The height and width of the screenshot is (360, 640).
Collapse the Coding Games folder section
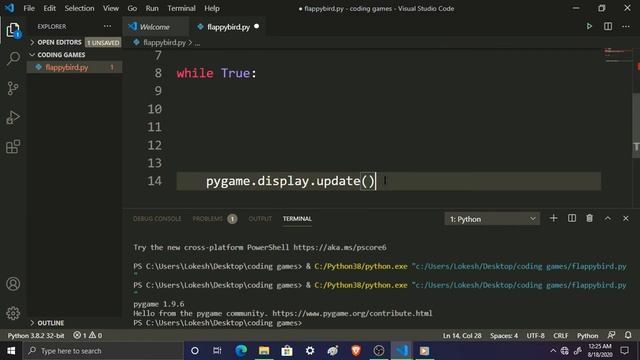tap(61, 55)
